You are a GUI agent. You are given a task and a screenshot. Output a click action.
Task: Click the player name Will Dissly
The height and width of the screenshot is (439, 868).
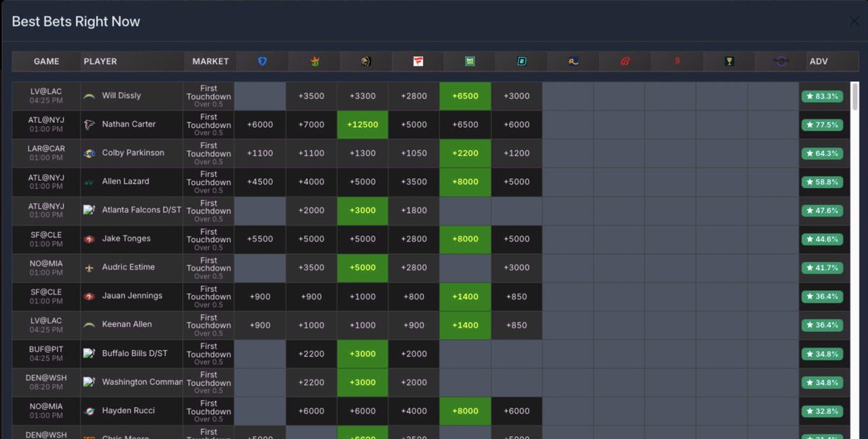pos(122,95)
